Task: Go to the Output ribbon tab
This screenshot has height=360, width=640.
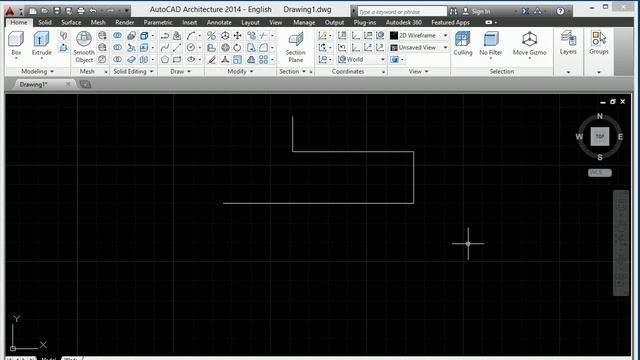Action: click(334, 22)
